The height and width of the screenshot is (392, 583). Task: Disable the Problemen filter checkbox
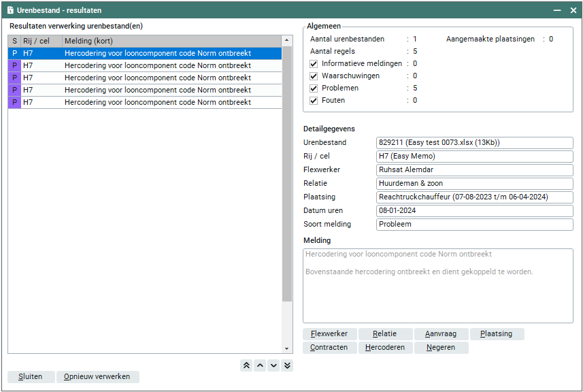[x=314, y=88]
